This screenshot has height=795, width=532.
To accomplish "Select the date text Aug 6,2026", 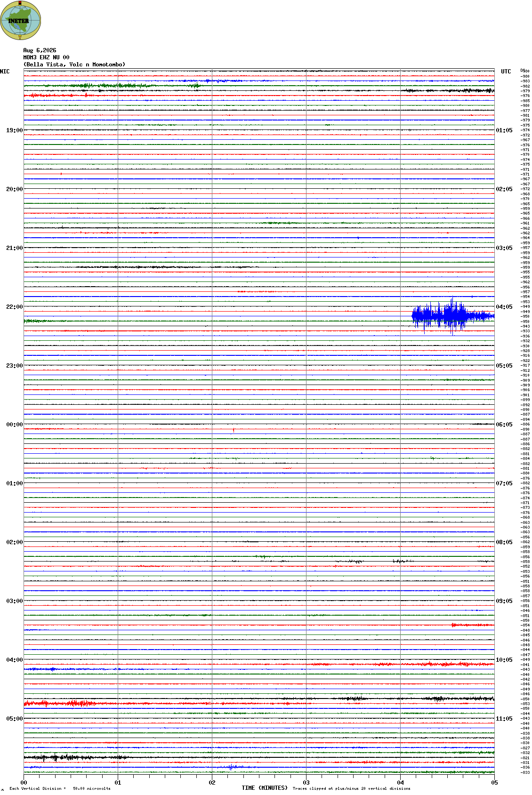I will point(40,50).
